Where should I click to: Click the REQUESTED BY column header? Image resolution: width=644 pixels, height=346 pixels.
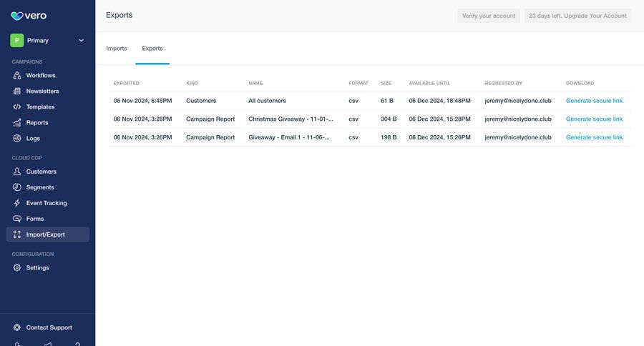504,84
